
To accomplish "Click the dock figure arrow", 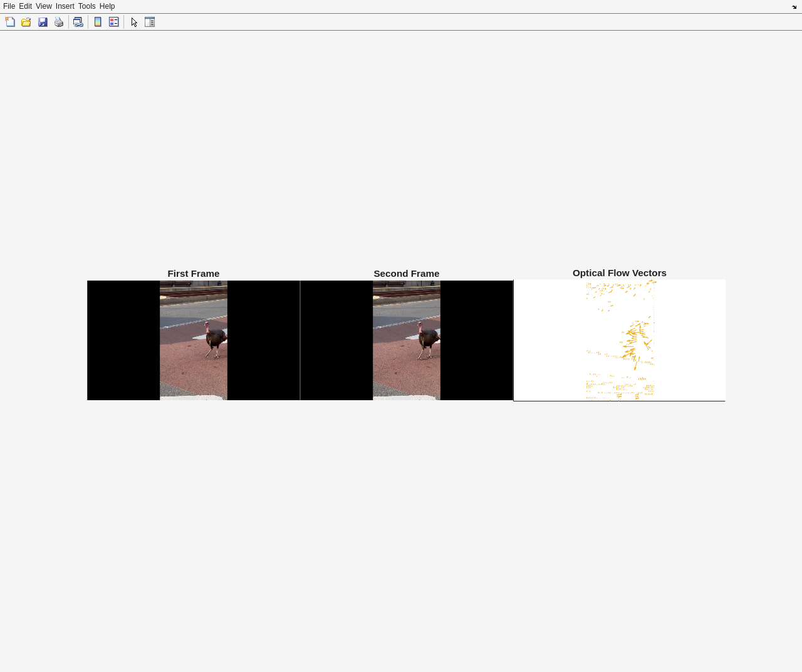I will pos(794,7).
